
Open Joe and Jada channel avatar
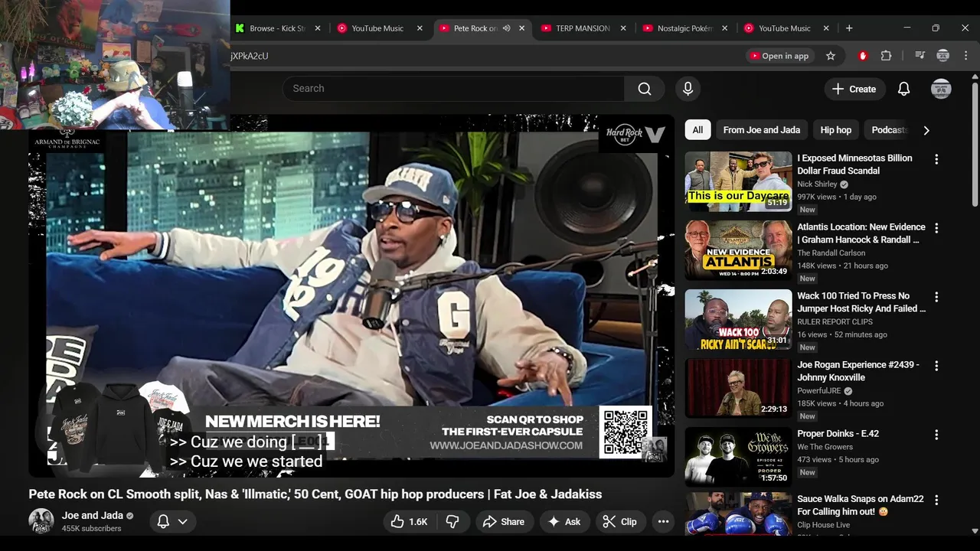[41, 521]
